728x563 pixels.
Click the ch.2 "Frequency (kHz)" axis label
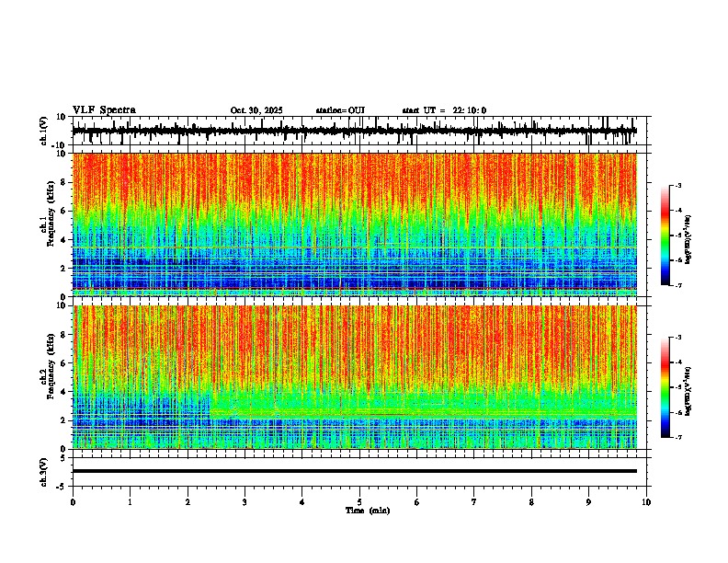[50, 366]
